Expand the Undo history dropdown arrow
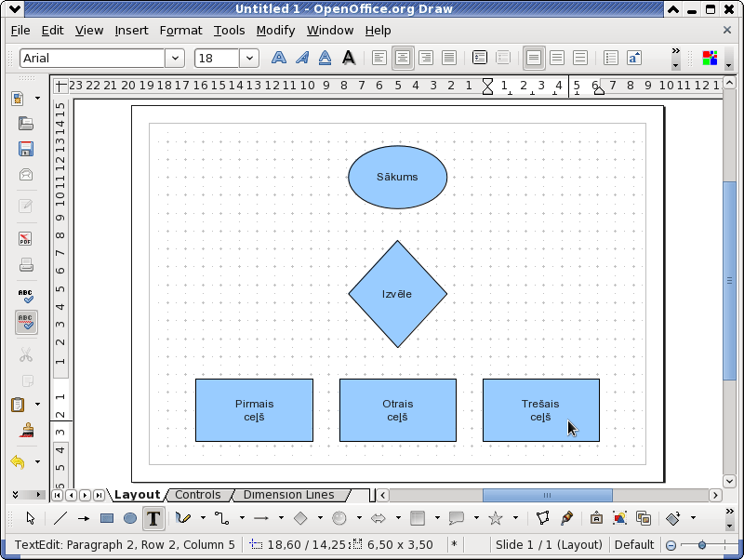The image size is (744, 560). (x=37, y=461)
